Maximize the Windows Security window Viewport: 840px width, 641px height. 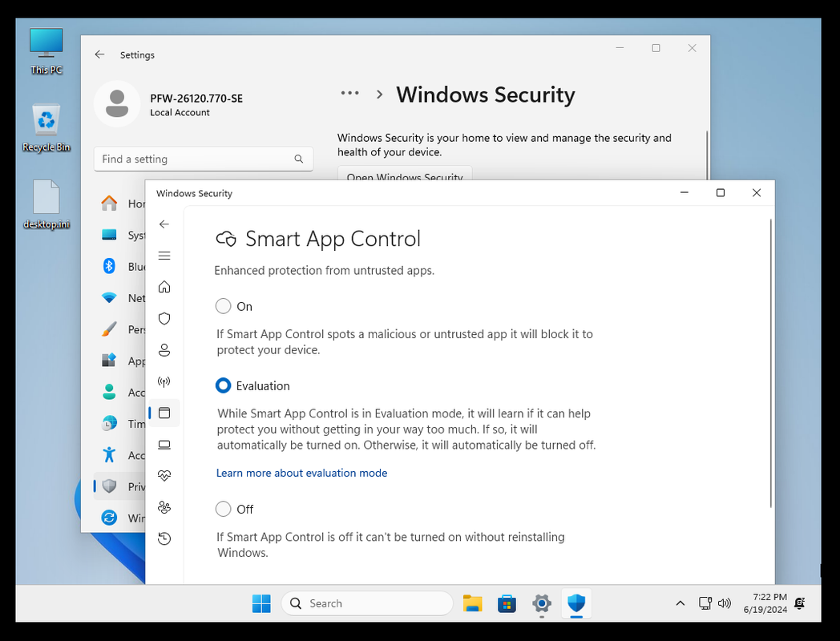(721, 193)
